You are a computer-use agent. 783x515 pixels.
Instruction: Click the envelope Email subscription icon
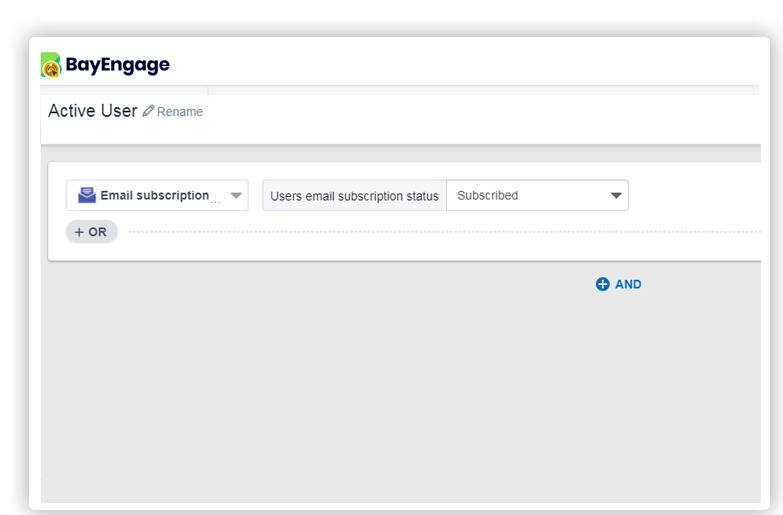(87, 195)
